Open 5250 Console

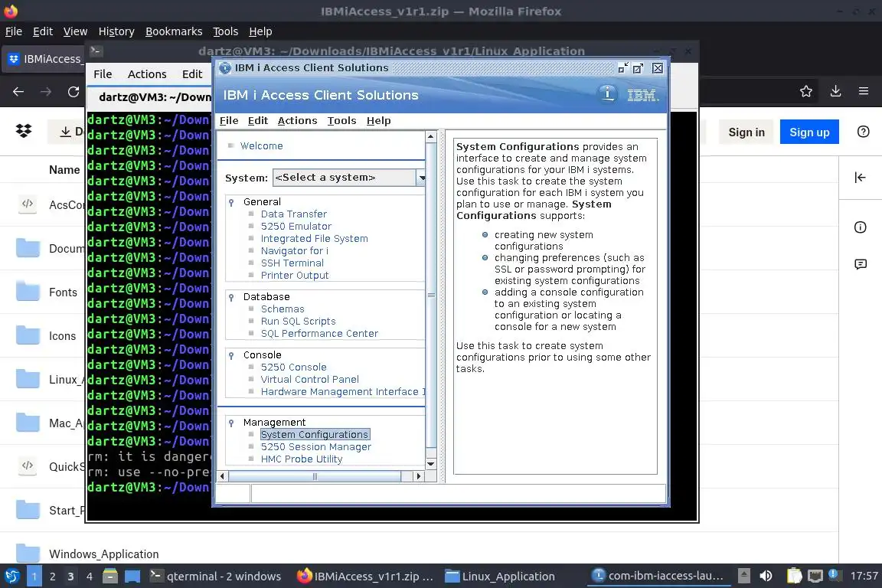pos(294,367)
